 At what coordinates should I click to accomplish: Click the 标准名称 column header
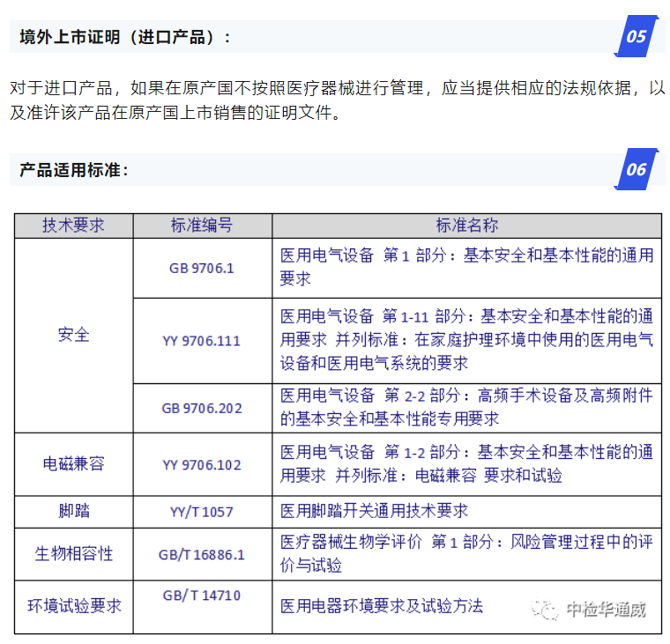[x=466, y=226]
